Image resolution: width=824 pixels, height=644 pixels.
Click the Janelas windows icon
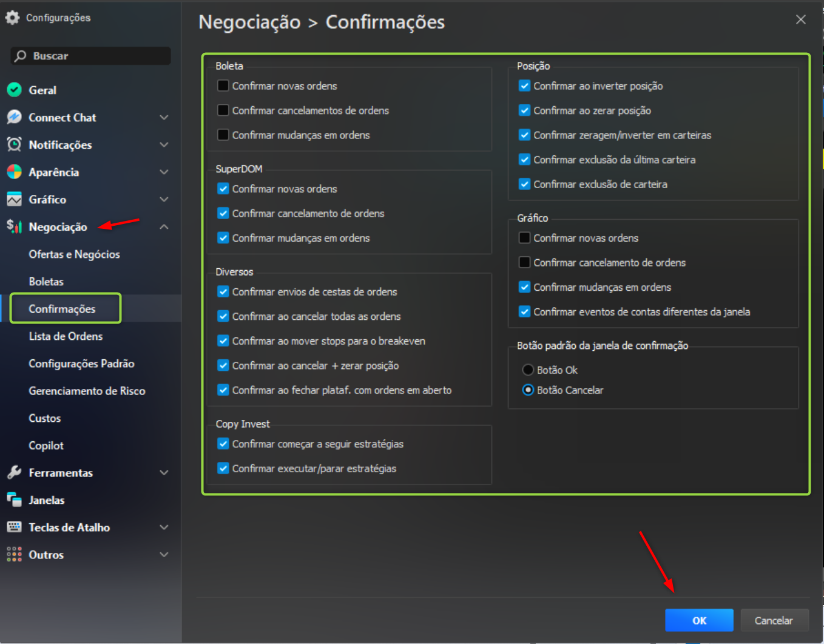[14, 500]
